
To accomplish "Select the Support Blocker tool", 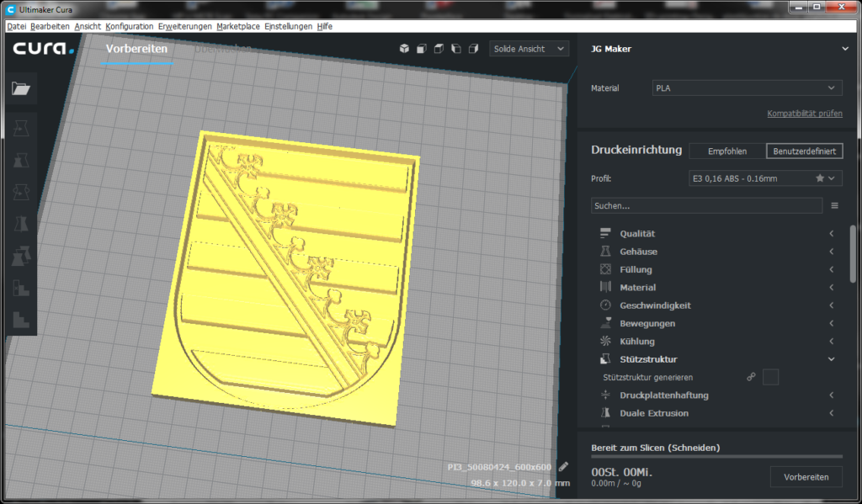I will (x=21, y=288).
